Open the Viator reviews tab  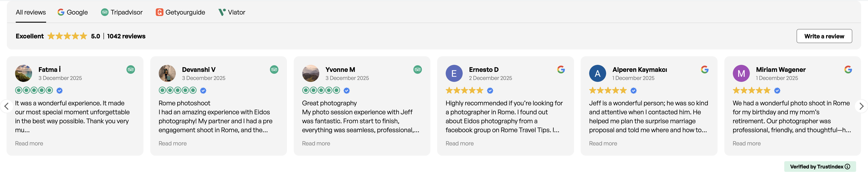(x=232, y=12)
